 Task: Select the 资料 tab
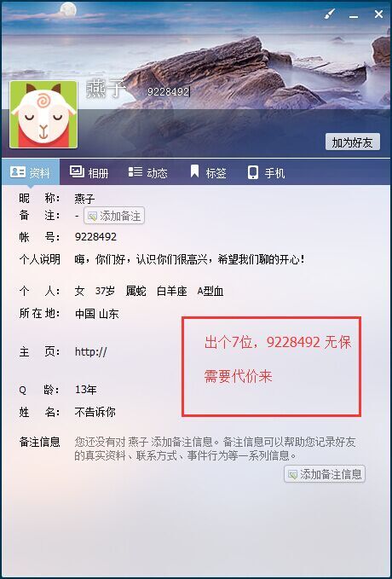pyautogui.click(x=31, y=172)
